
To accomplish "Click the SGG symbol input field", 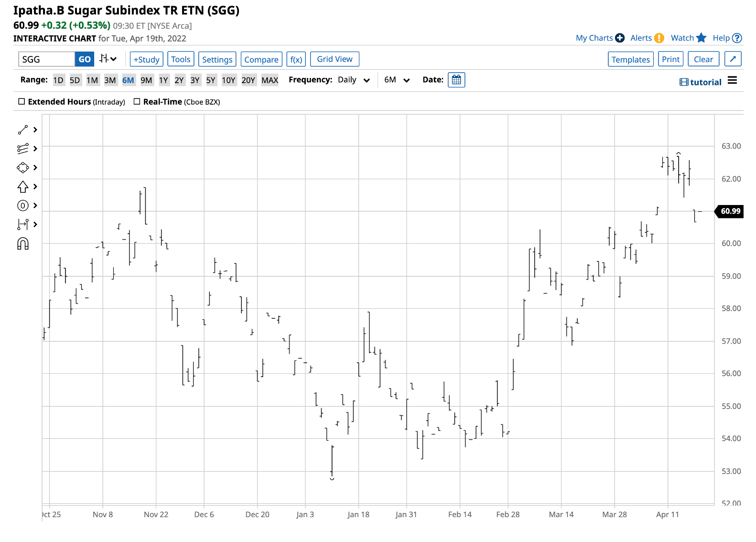I will pos(47,59).
